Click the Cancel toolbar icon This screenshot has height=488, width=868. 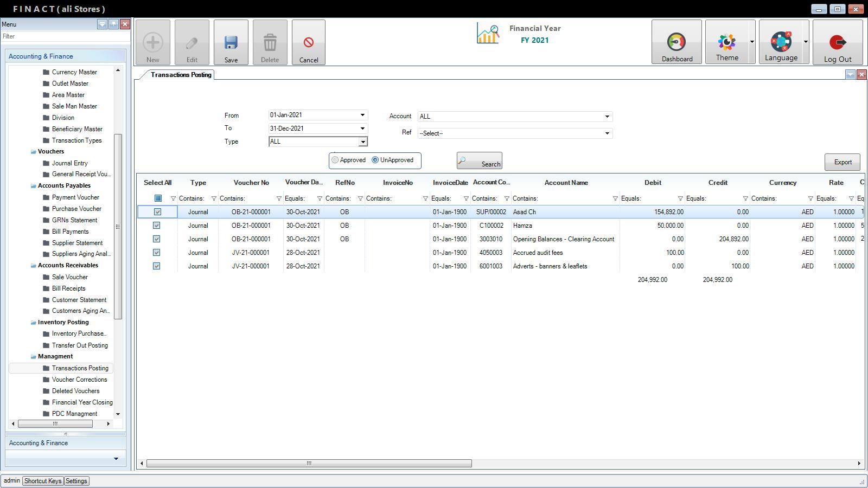tap(309, 43)
